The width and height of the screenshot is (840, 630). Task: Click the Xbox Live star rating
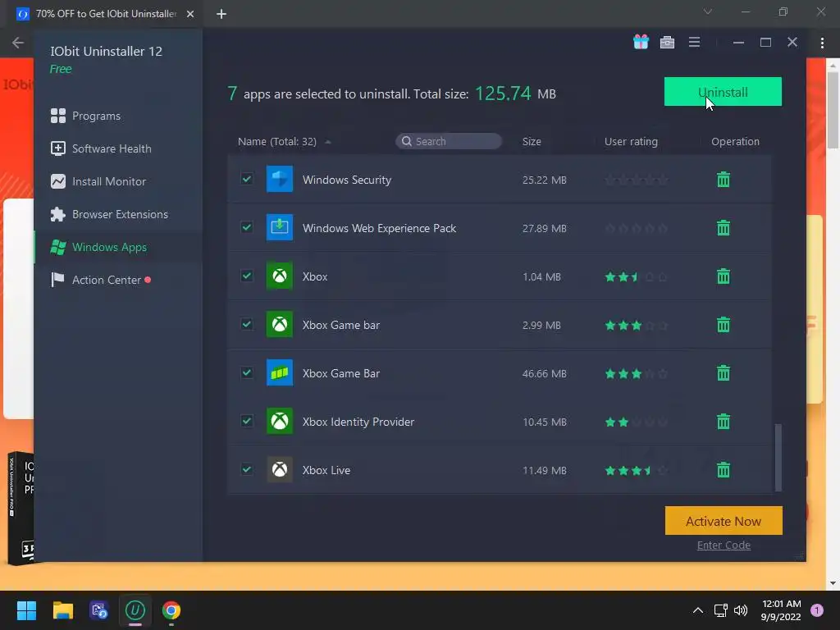[x=636, y=470]
